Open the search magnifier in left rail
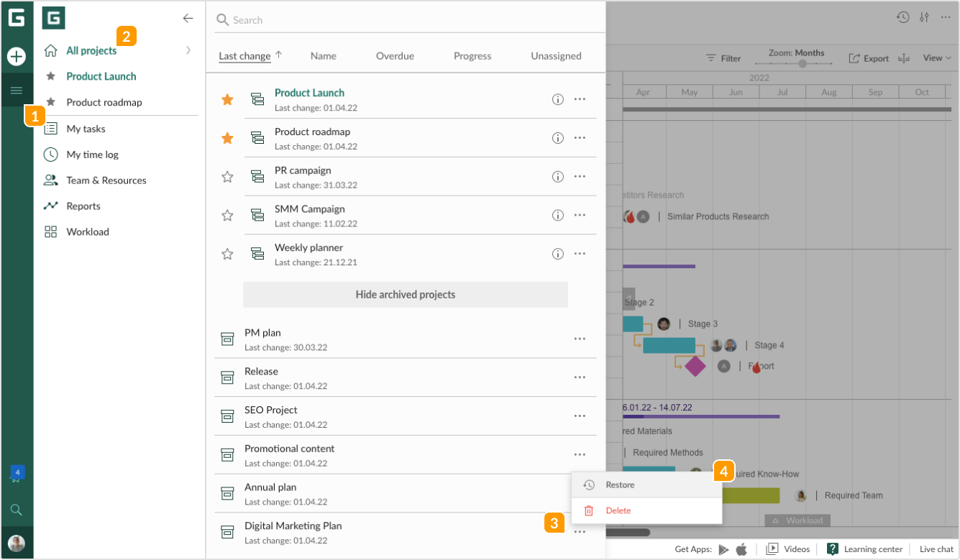960x560 pixels. (x=17, y=510)
